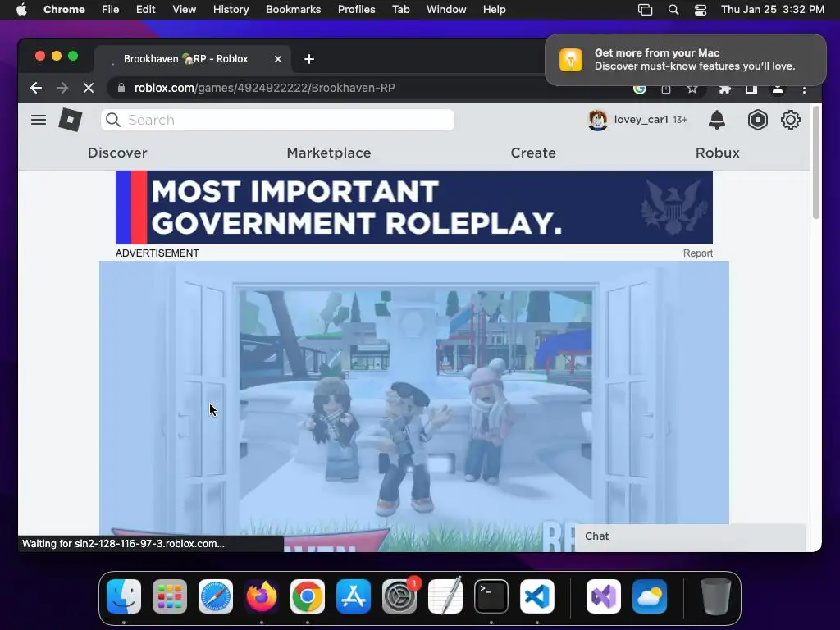This screenshot has height=630, width=840.
Task: Open the History menu
Action: tap(231, 10)
